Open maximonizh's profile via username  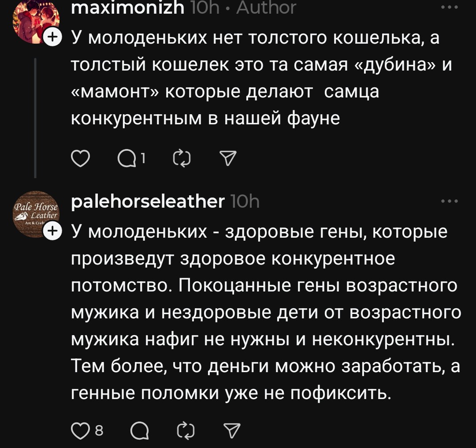click(127, 7)
